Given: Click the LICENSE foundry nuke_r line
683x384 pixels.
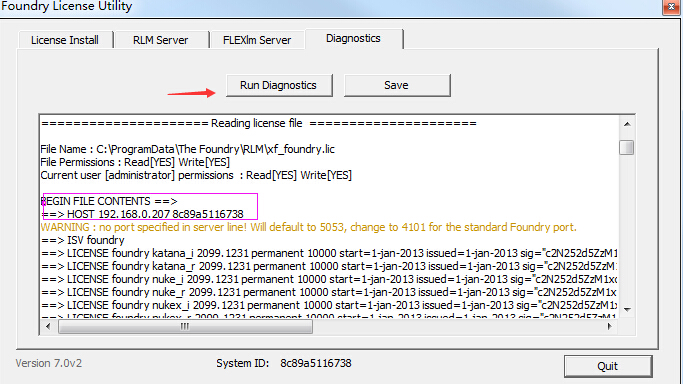Looking at the screenshot, I should tap(329, 292).
